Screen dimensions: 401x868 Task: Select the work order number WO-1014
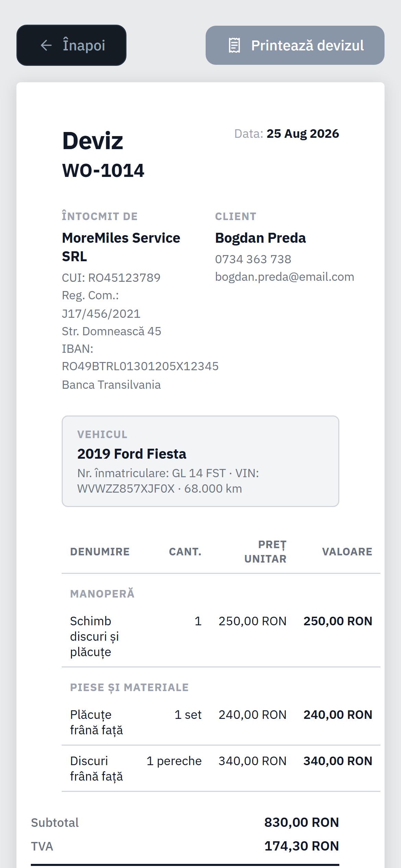pos(103,170)
